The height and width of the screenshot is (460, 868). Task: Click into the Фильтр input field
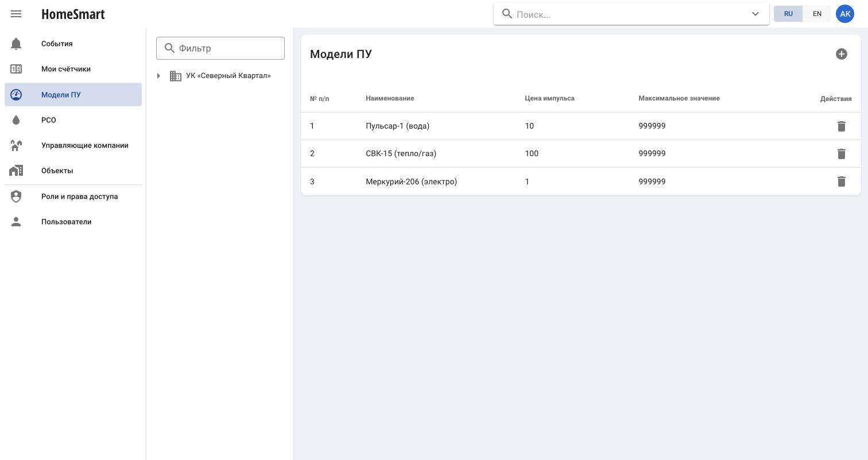220,48
